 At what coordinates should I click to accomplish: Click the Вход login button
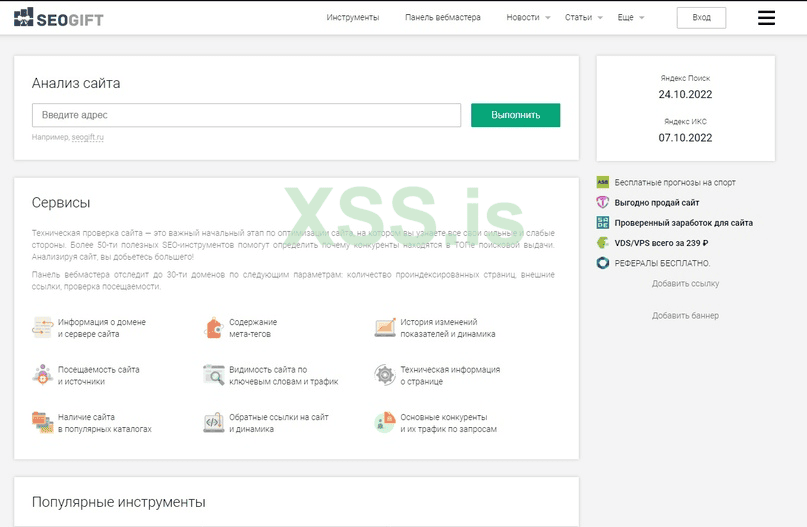click(701, 17)
